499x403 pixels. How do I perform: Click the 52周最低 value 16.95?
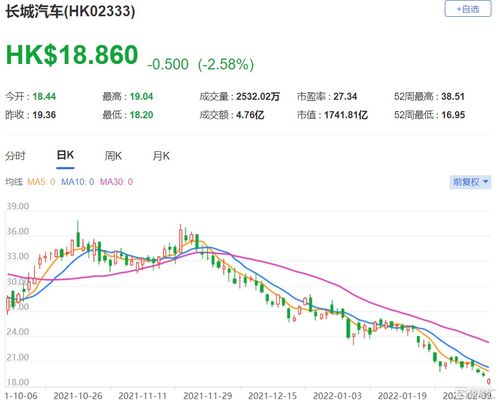point(453,115)
